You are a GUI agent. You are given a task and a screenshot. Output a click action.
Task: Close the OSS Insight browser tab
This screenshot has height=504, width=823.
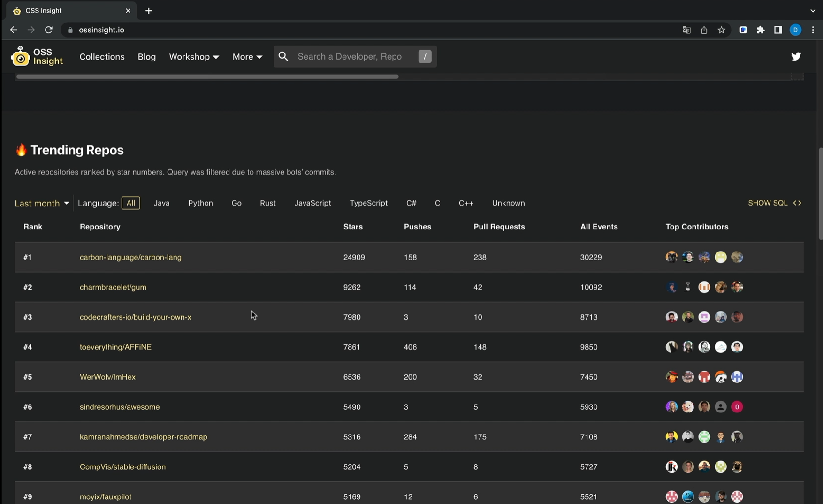128,11
